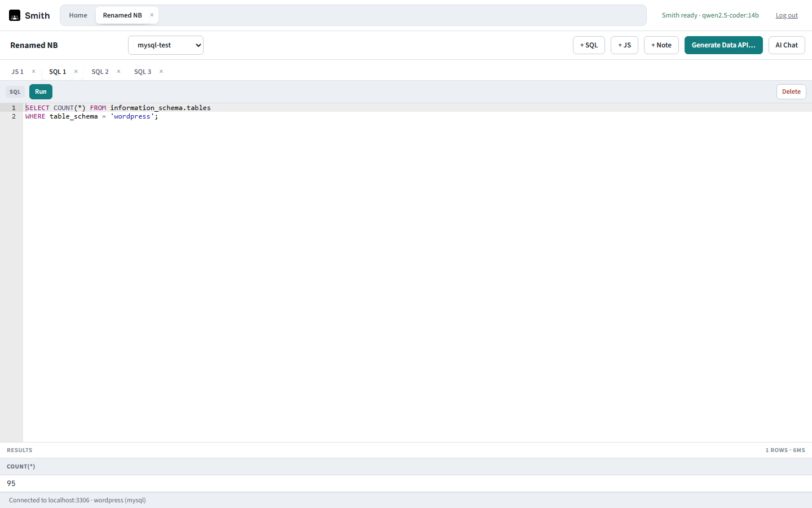Add a new JS cell
This screenshot has width=812, height=508.
pos(624,45)
